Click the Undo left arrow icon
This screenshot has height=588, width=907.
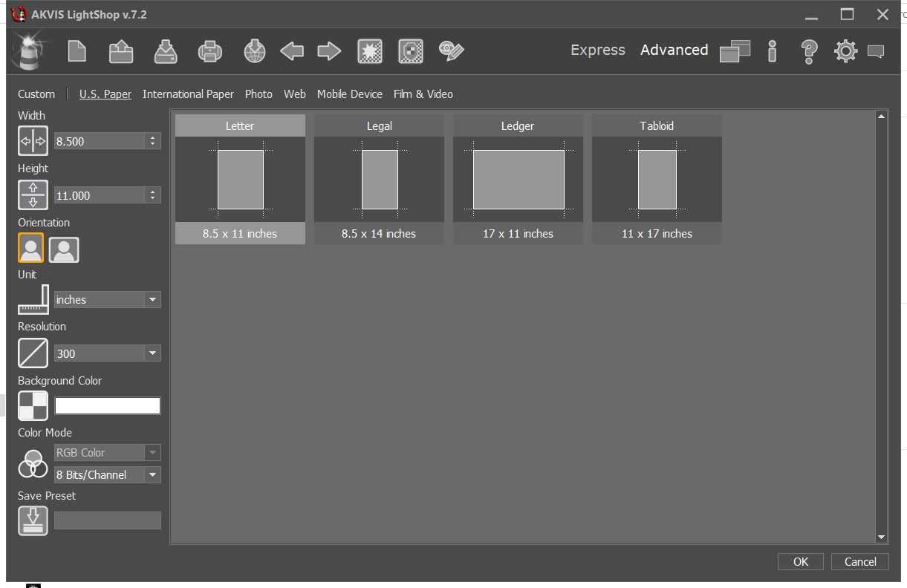[x=292, y=50]
